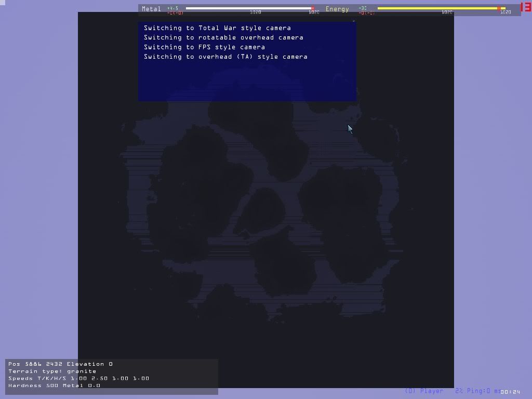Screen dimensions: 532x399
Task: Click the Hardness 500 Metal tooltip line
Action: tap(54, 385)
